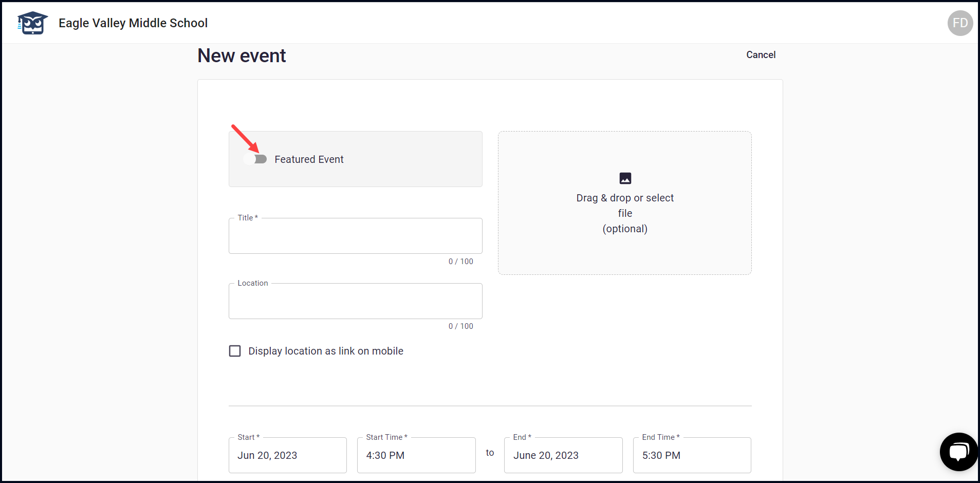This screenshot has width=980, height=483.
Task: Click the Drag & drop or select file text
Action: point(625,206)
